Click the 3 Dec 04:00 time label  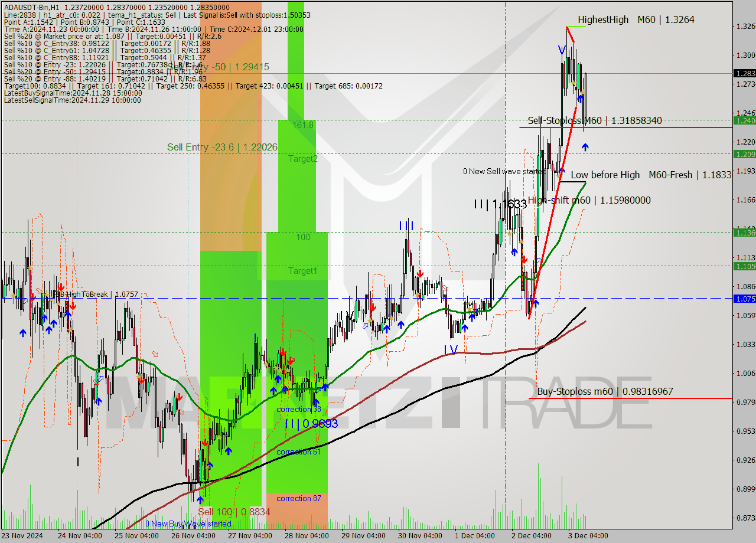pos(588,536)
